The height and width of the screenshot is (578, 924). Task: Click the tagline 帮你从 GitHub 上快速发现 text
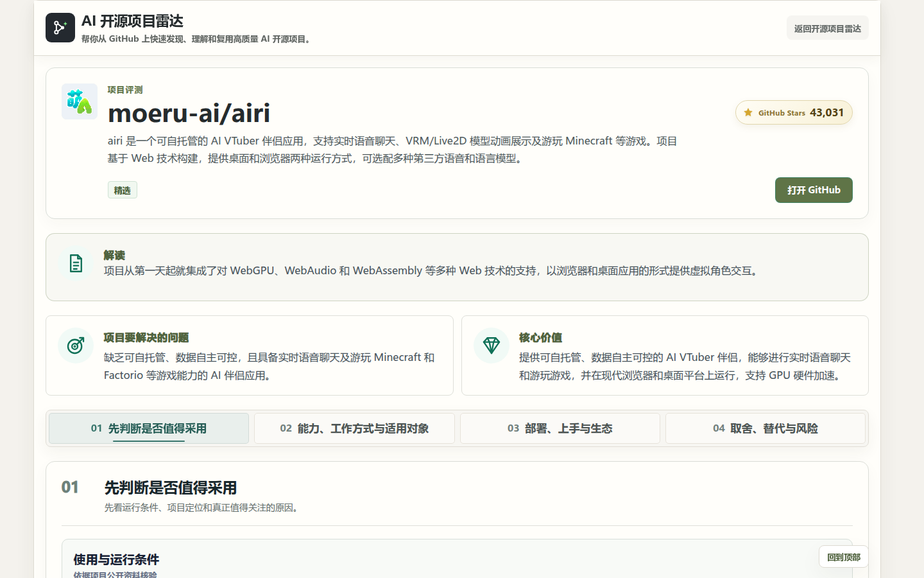(196, 39)
